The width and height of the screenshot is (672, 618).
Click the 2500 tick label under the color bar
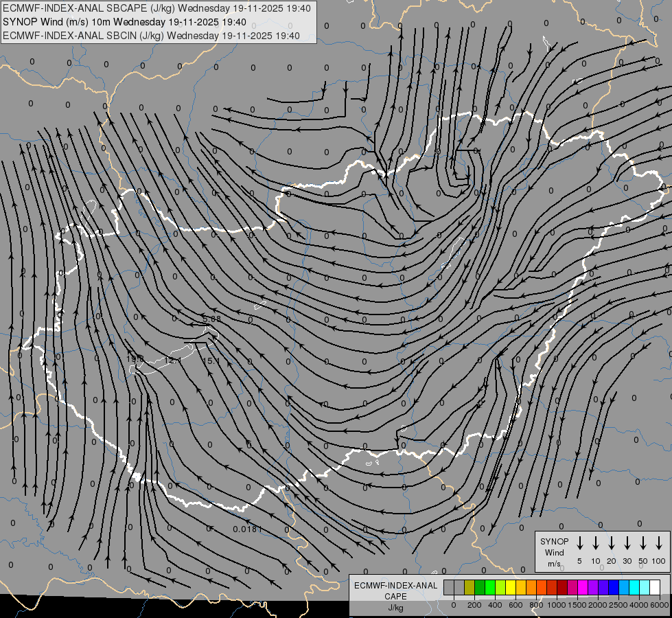point(618,605)
